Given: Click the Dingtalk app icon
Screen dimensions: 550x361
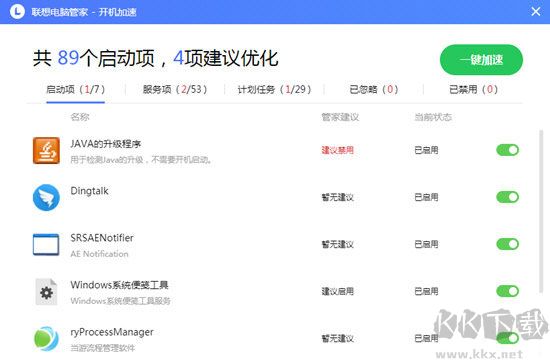Looking at the screenshot, I should [46, 197].
